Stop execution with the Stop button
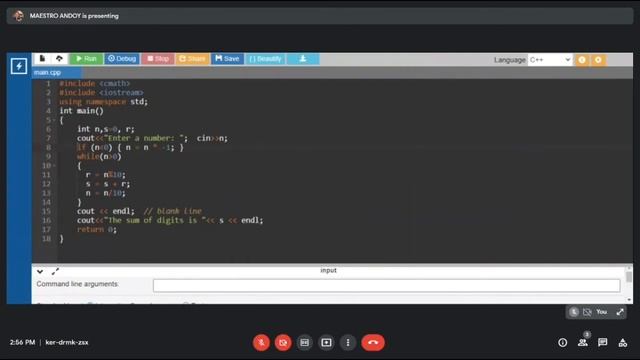The width and height of the screenshot is (640, 360). point(158,59)
